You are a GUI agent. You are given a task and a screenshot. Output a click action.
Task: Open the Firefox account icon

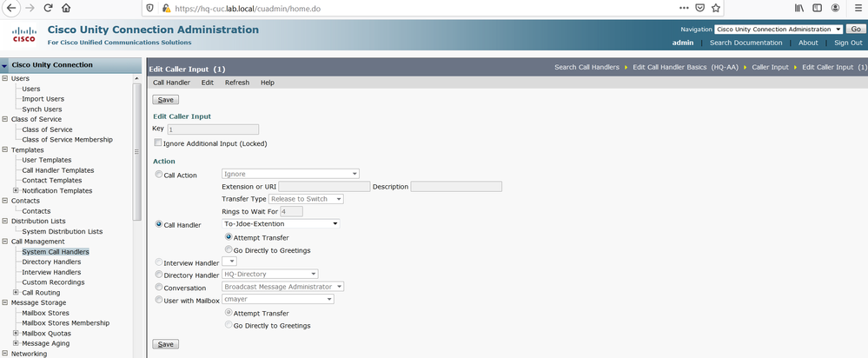[x=835, y=9]
